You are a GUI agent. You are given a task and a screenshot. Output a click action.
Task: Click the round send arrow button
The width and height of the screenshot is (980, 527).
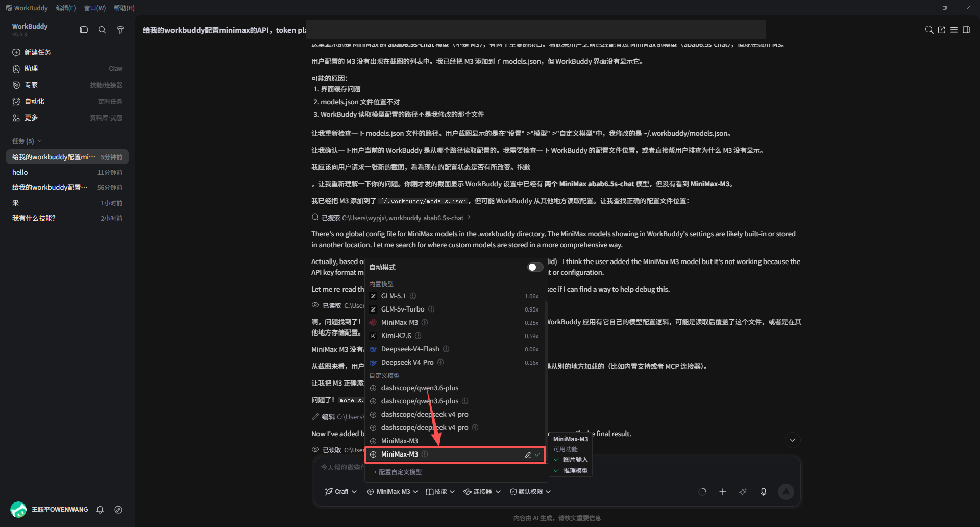click(x=786, y=492)
